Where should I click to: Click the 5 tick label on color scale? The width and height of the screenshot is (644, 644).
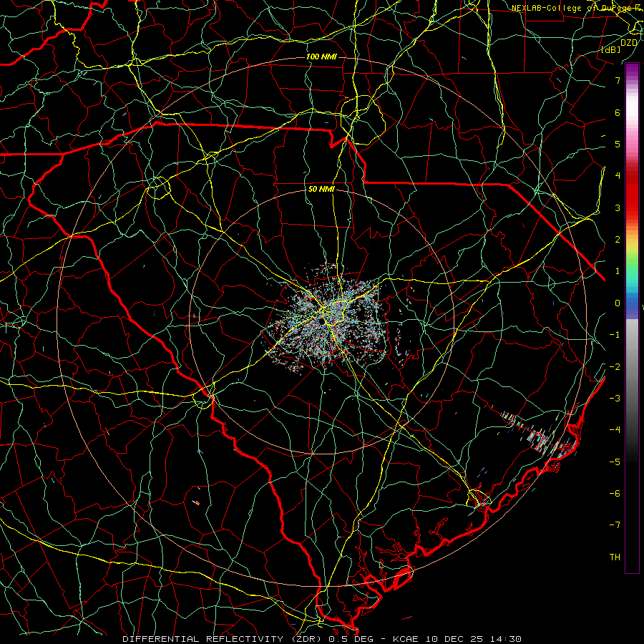(618, 144)
